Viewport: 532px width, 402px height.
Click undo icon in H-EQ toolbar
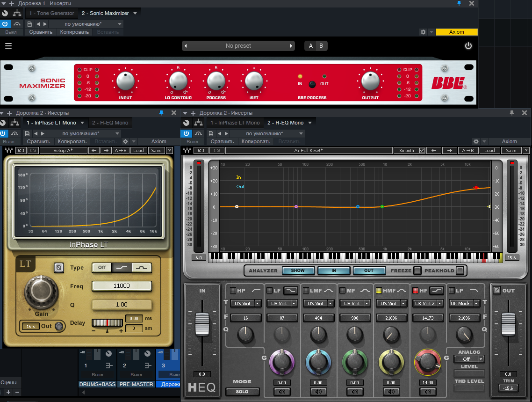click(201, 150)
